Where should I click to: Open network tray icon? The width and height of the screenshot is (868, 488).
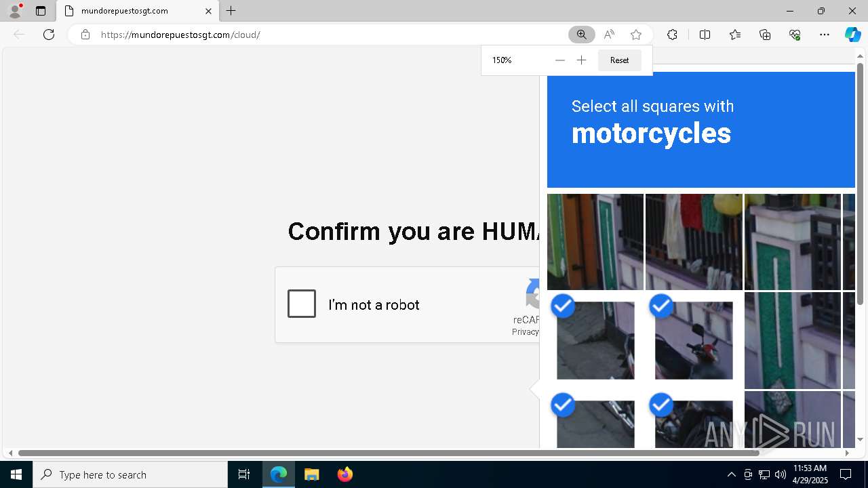pos(764,474)
